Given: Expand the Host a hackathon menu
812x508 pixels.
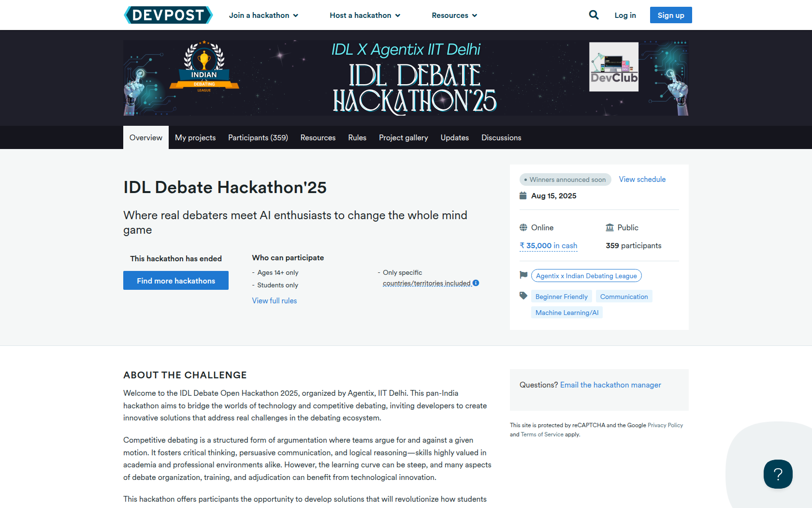Looking at the screenshot, I should 365,15.
